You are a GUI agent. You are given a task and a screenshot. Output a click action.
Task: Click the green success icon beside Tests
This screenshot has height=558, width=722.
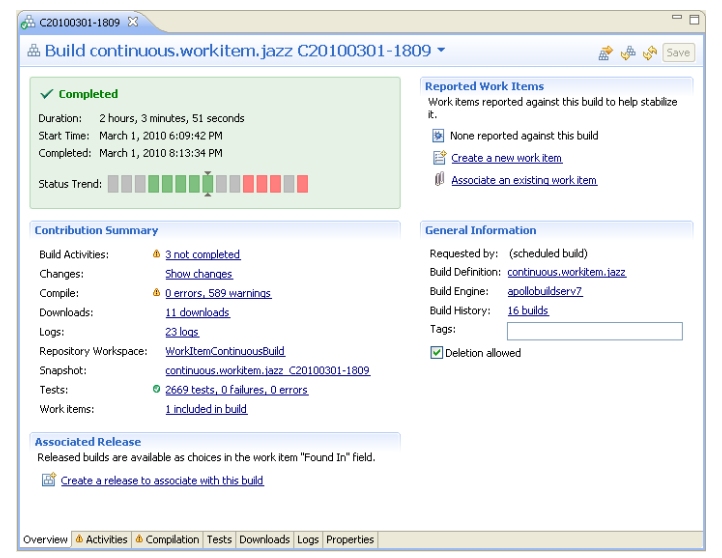(156, 390)
